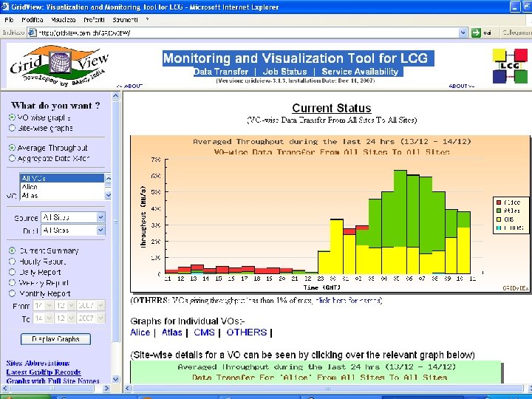The height and width of the screenshot is (399, 532).
Task: Open the Data Transfer page link
Action: pos(221,72)
